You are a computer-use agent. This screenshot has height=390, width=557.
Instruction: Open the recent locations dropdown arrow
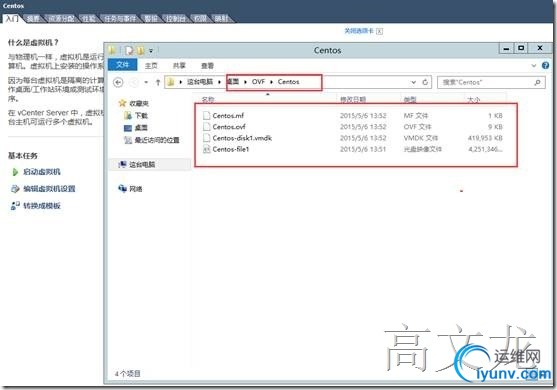point(146,82)
